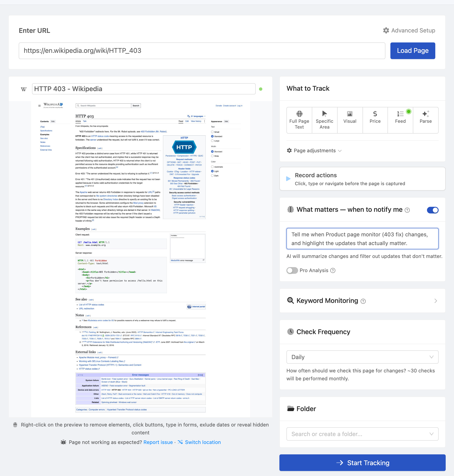Image resolution: width=454 pixels, height=476 pixels.
Task: Click View history tab in preview
Action: click(196, 121)
